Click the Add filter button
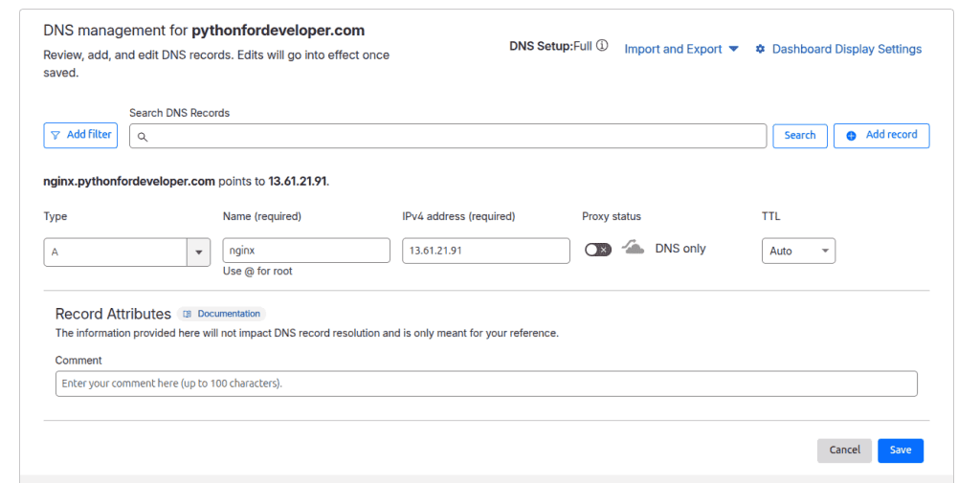Screen dimensions: 980x483 pos(80,135)
